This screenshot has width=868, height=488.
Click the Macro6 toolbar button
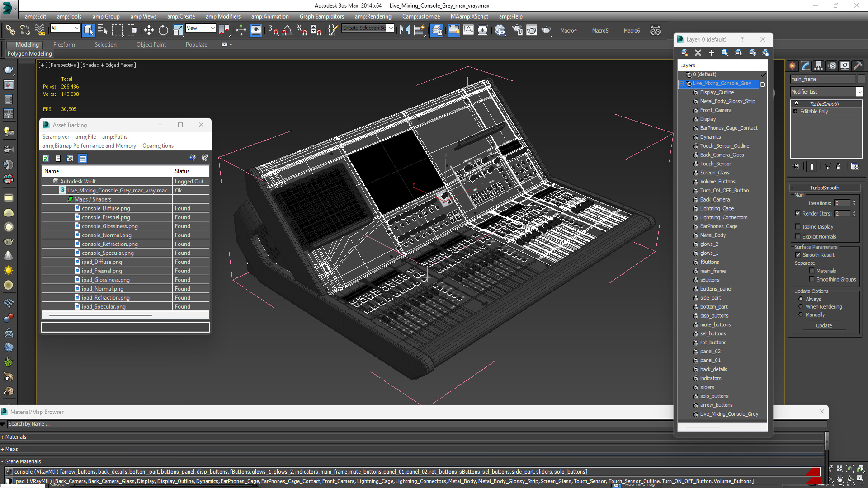pyautogui.click(x=632, y=31)
